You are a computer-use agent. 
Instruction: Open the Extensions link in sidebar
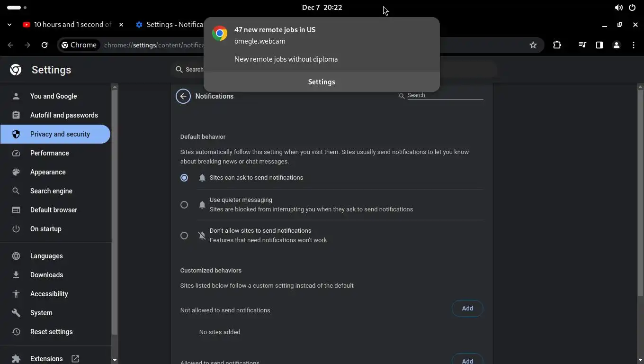46,359
